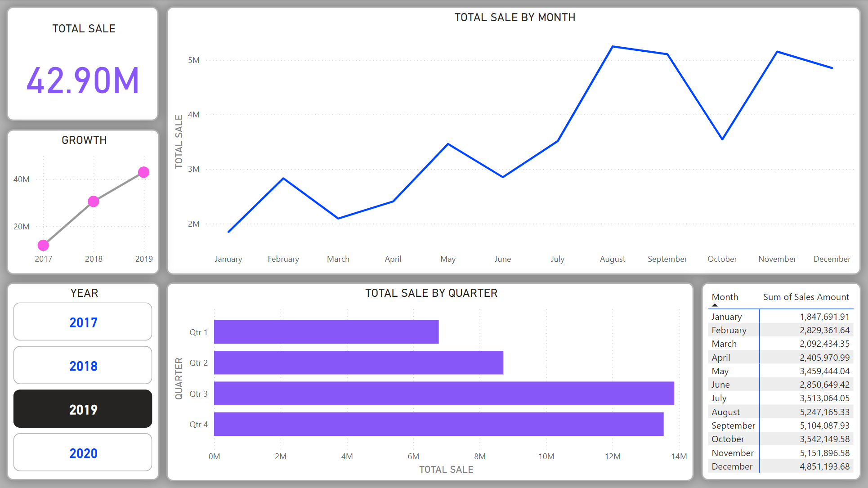Click the October label on month axis
Screen dimensions: 868x488
(x=722, y=259)
